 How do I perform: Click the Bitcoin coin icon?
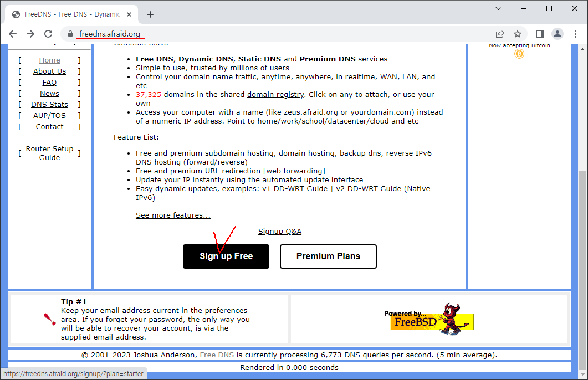[x=519, y=54]
